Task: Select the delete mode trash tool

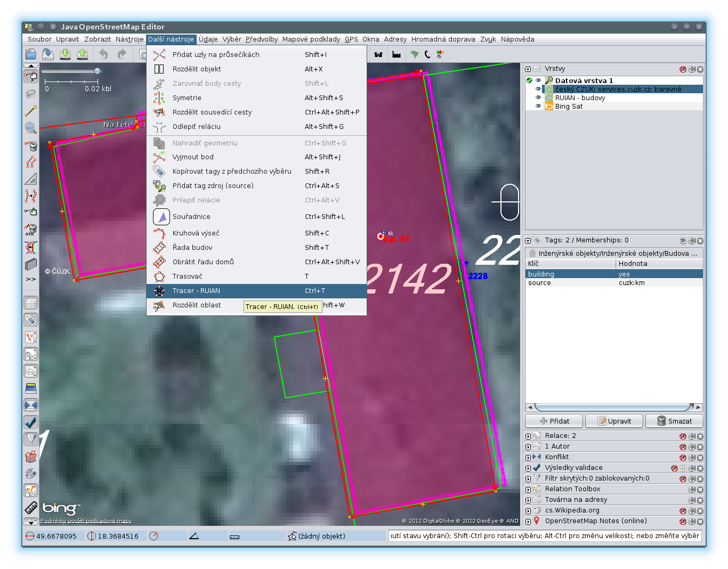Action: tap(31, 145)
